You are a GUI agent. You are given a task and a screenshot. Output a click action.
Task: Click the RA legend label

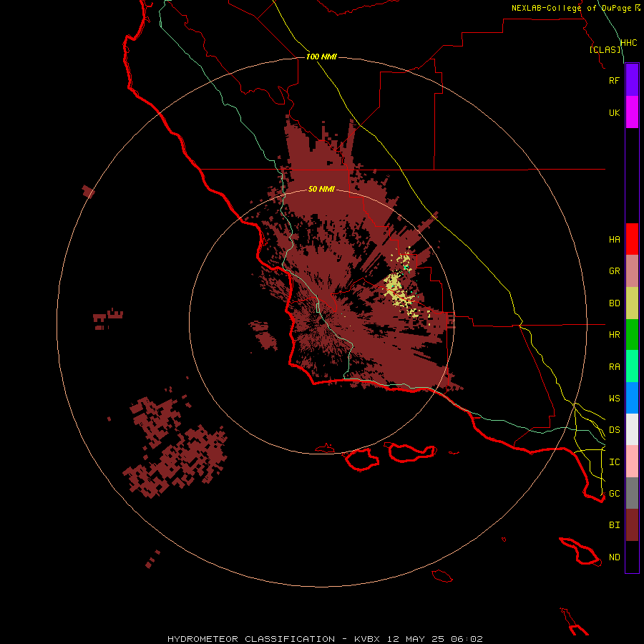click(614, 367)
